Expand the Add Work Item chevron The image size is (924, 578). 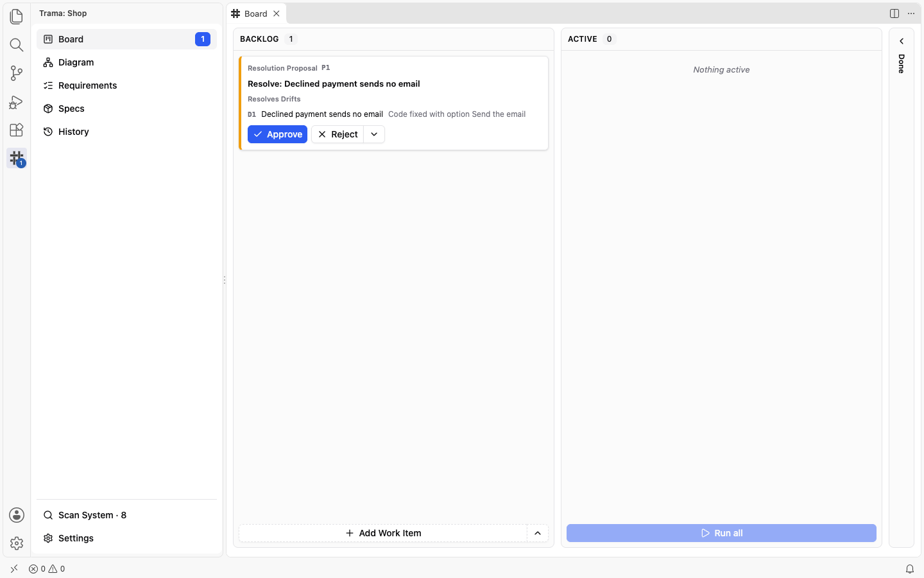(538, 533)
